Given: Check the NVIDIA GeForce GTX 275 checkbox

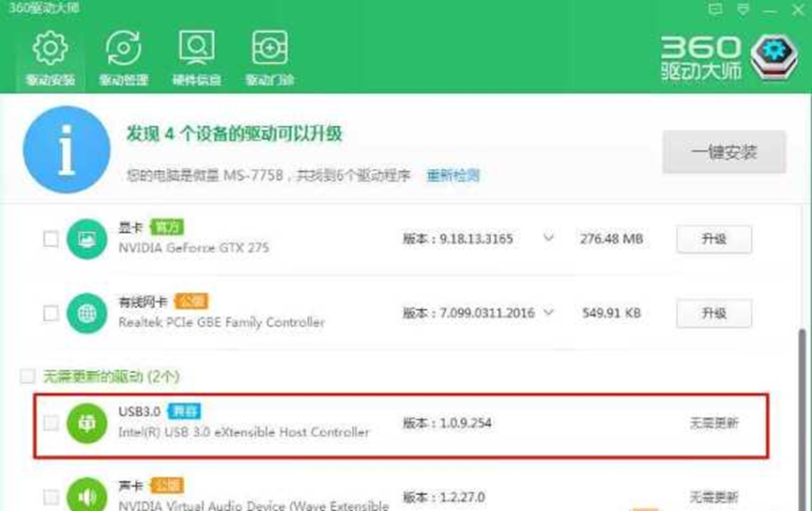Looking at the screenshot, I should coord(51,239).
